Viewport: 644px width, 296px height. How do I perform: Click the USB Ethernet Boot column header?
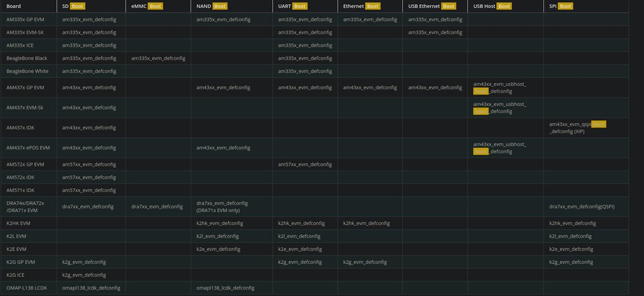(x=432, y=6)
